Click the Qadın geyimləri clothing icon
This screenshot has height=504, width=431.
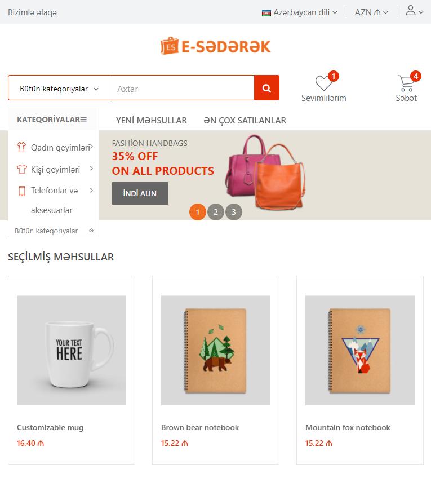(21, 147)
